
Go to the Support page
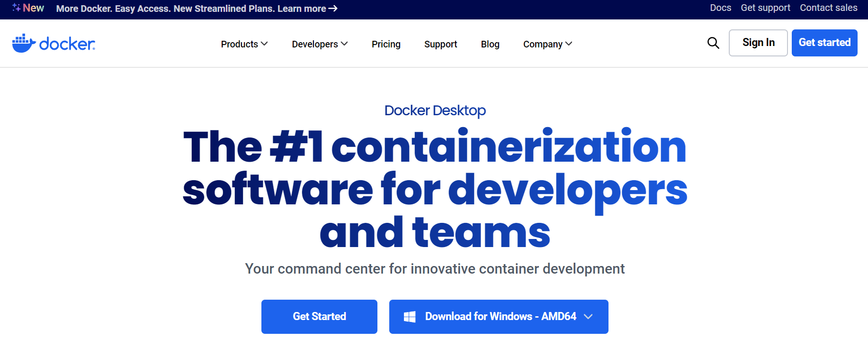click(440, 44)
